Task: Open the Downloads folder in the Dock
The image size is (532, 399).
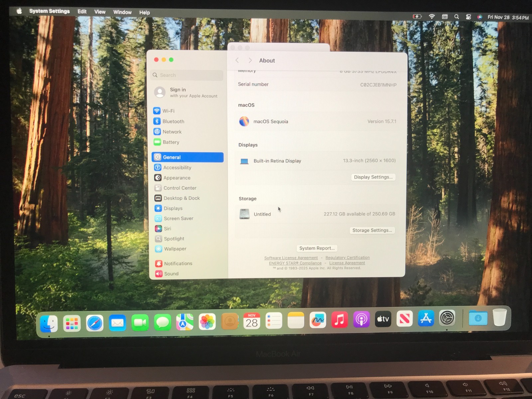Action: [x=478, y=318]
